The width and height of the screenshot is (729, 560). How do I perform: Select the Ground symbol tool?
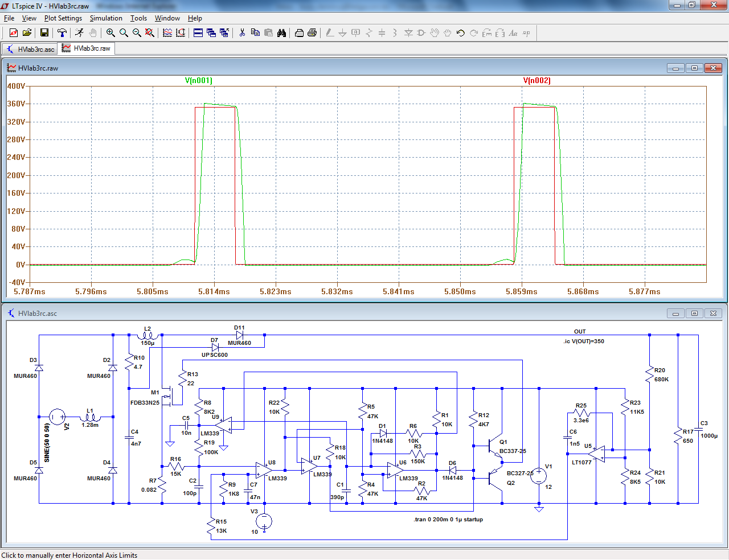[x=343, y=33]
